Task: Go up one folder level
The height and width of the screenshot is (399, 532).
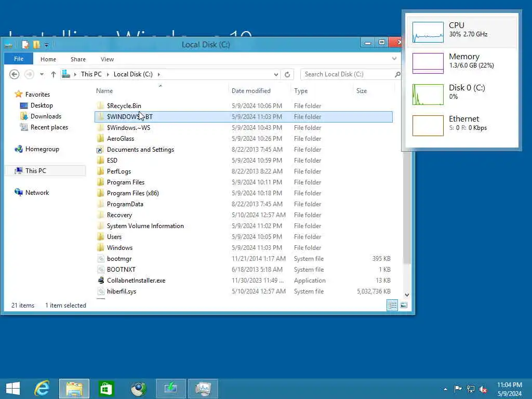Action: pos(54,74)
